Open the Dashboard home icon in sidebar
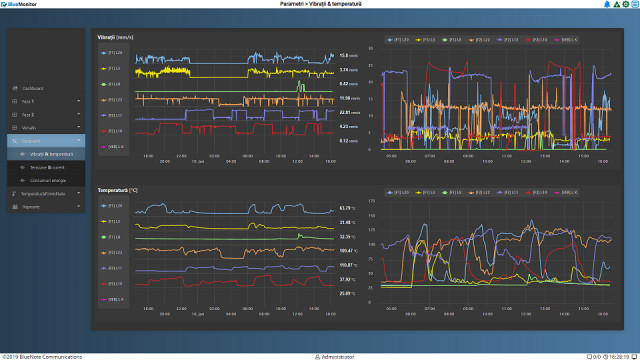The image size is (640, 360). tap(15, 88)
